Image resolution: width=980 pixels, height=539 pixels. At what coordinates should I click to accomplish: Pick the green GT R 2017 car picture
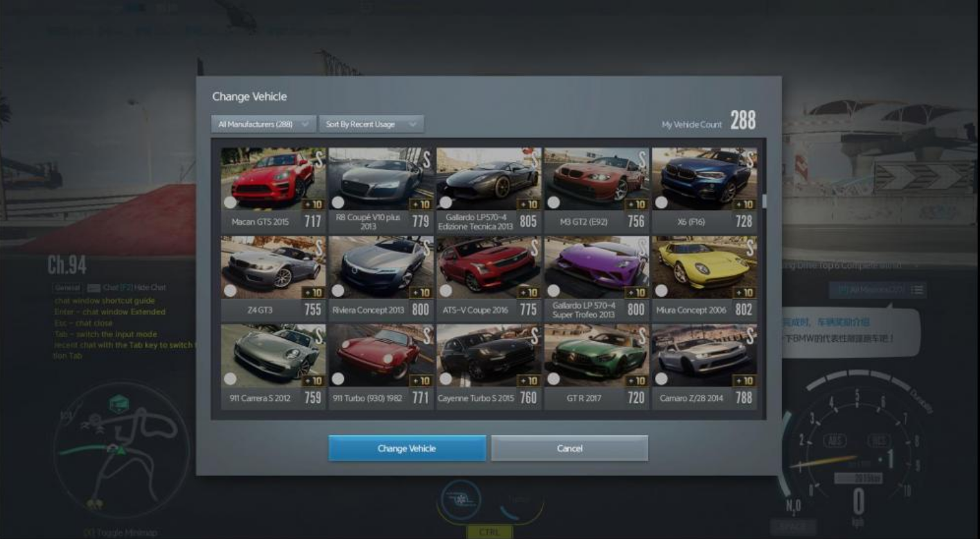[x=596, y=355]
